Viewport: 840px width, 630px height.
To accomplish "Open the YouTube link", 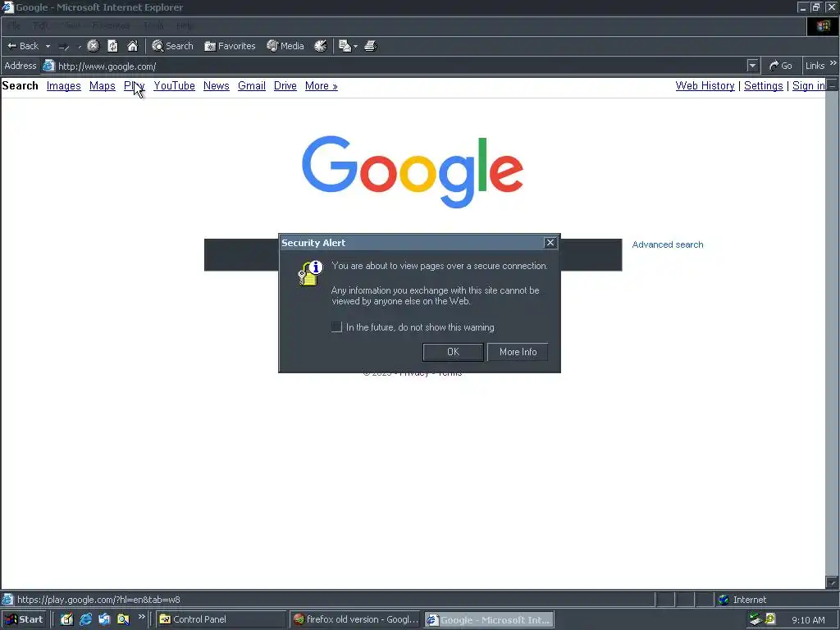I will point(174,85).
